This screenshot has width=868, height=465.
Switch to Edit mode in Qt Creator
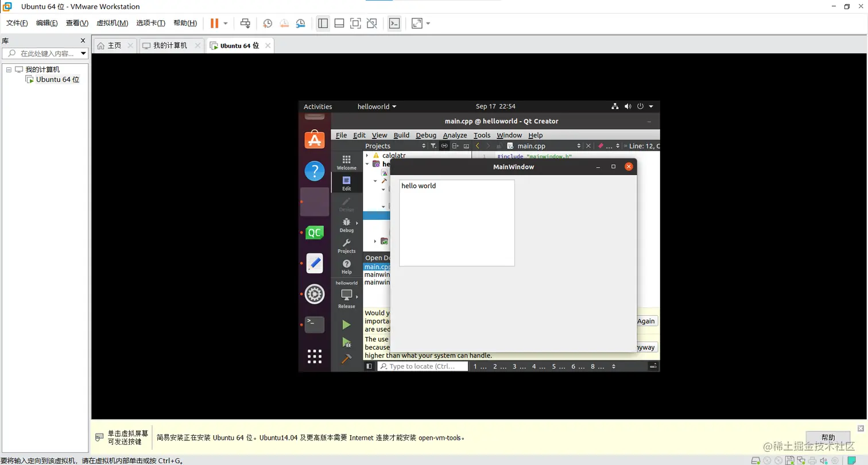click(x=346, y=183)
